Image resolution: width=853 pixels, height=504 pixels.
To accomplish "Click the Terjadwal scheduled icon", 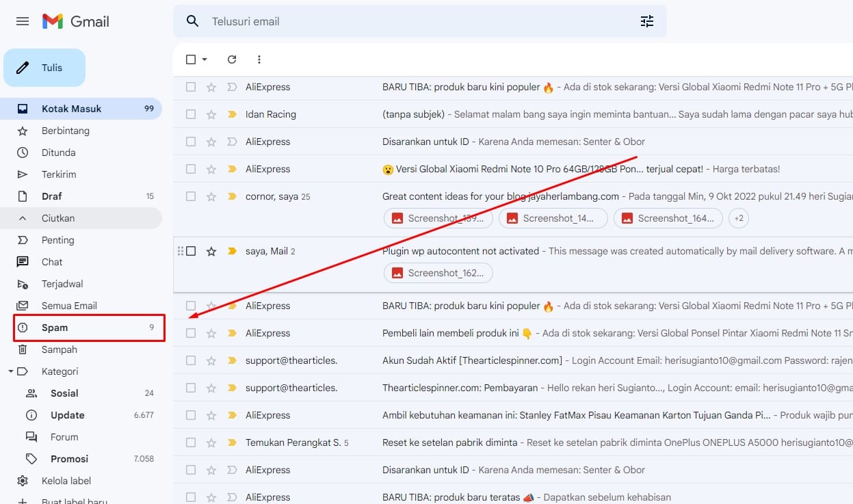I will coord(23,284).
